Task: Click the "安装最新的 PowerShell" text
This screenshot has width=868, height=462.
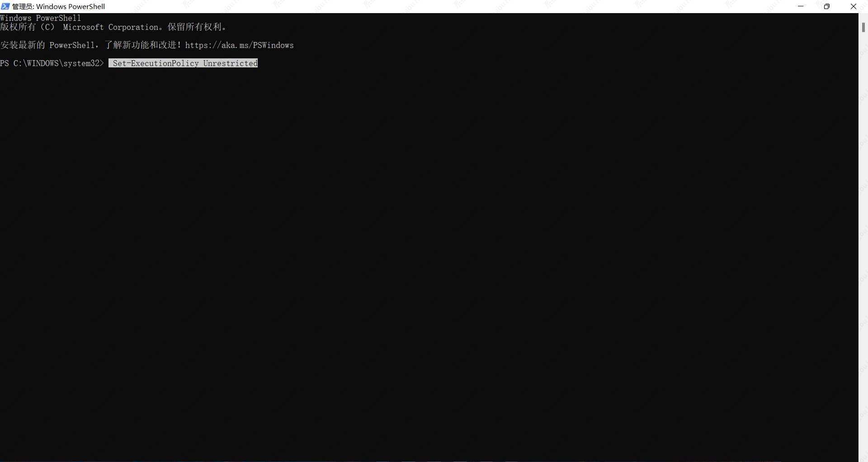Action: (47, 45)
